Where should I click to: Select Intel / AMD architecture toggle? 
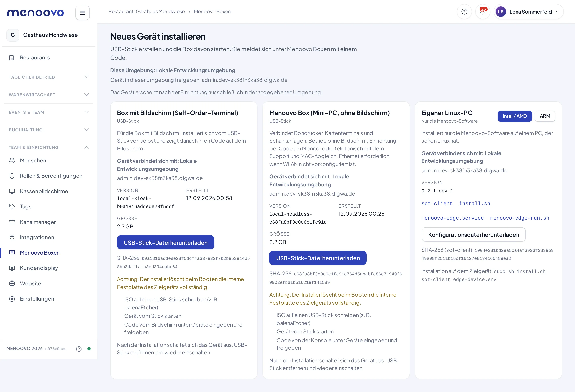[x=515, y=116]
